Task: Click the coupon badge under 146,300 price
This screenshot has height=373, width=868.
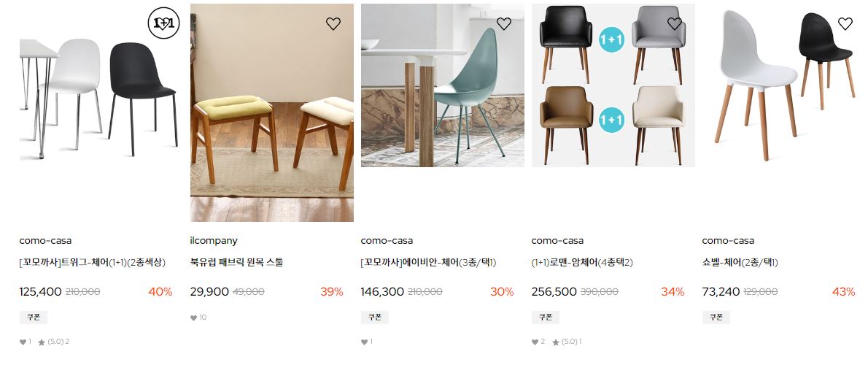Action: point(375,317)
